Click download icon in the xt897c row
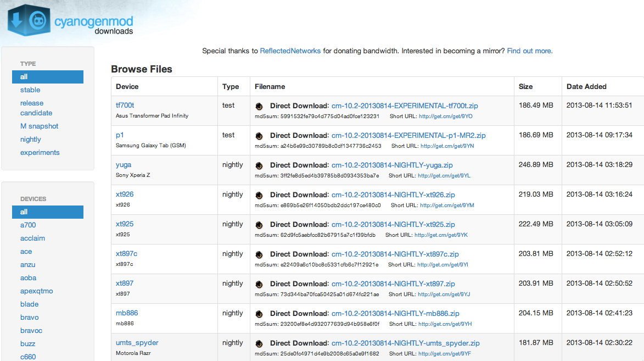644x361 pixels. [x=259, y=254]
